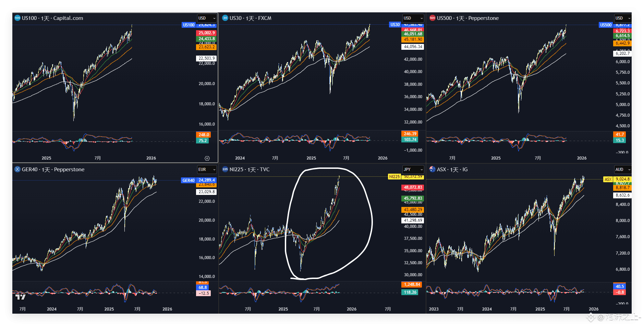Viewport: 644px width, 326px height.
Task: Click the yellow NI225 price line tag
Action: tap(394, 177)
